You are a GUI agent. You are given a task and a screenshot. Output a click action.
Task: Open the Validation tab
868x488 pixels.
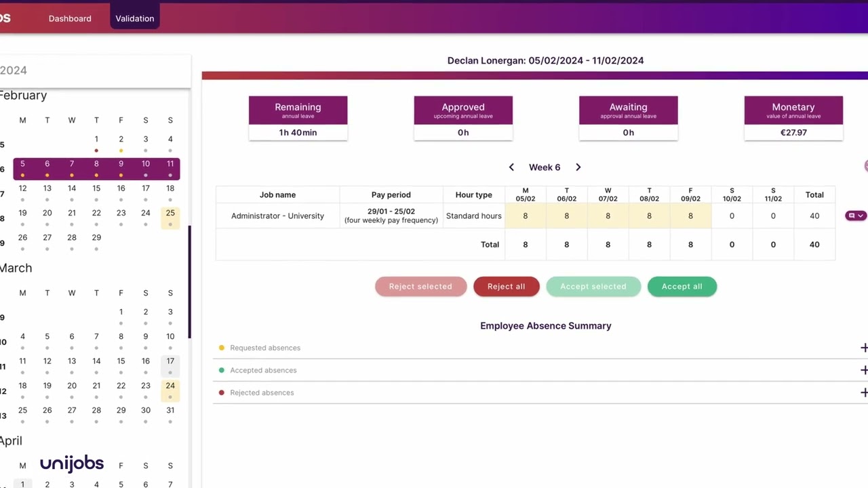point(135,18)
